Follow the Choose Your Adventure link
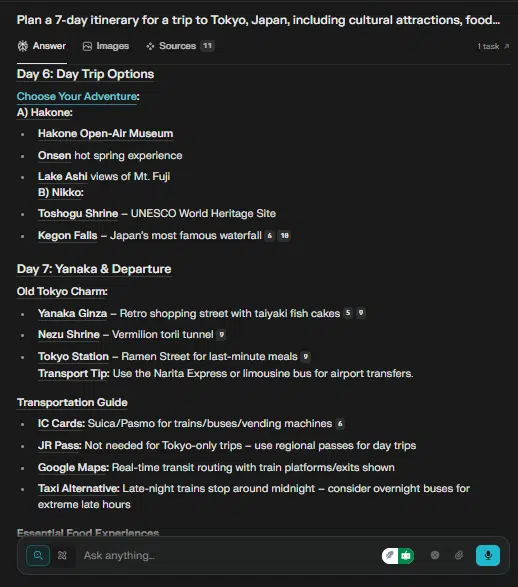 tap(77, 96)
